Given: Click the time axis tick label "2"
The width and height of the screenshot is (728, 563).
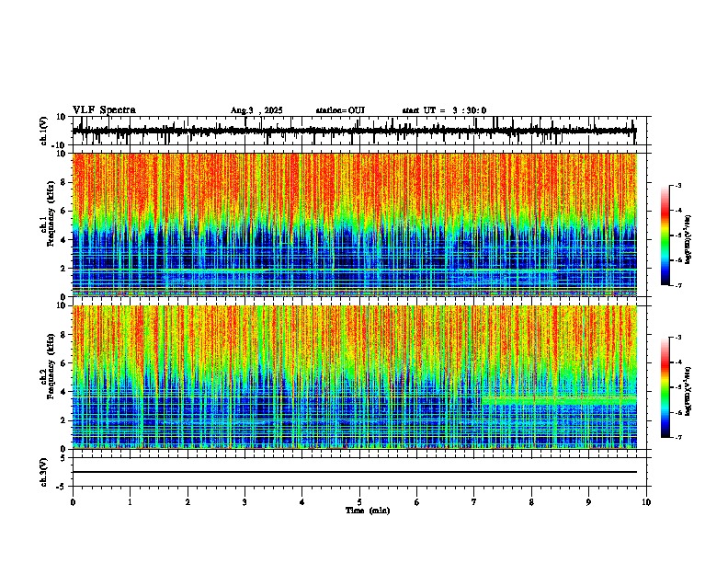Looking at the screenshot, I should coord(188,502).
